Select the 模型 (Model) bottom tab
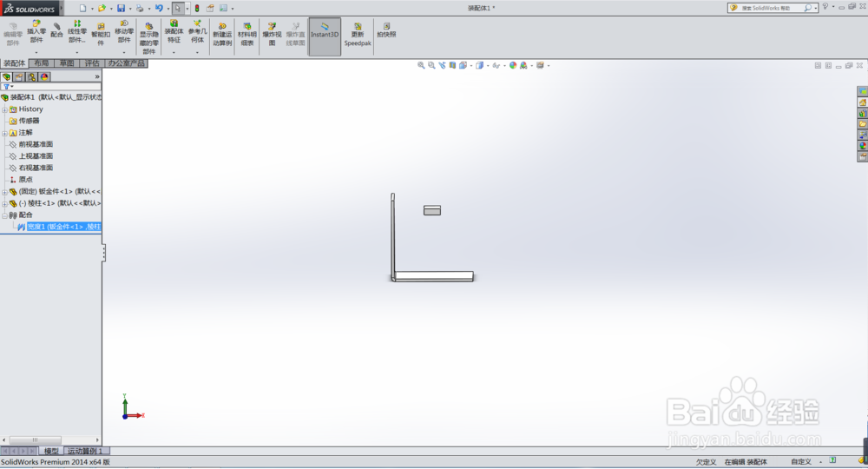Viewport: 868px width, 469px height. [x=51, y=452]
